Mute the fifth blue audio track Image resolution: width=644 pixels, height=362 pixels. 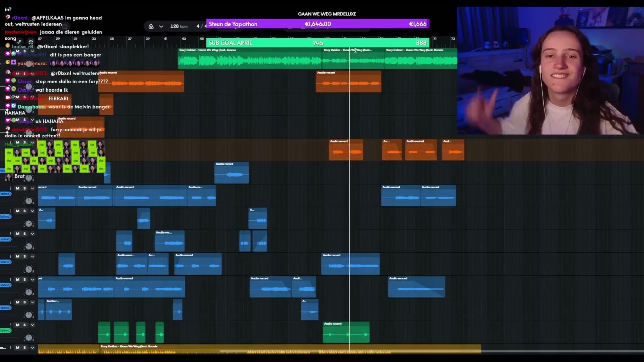(x=17, y=279)
